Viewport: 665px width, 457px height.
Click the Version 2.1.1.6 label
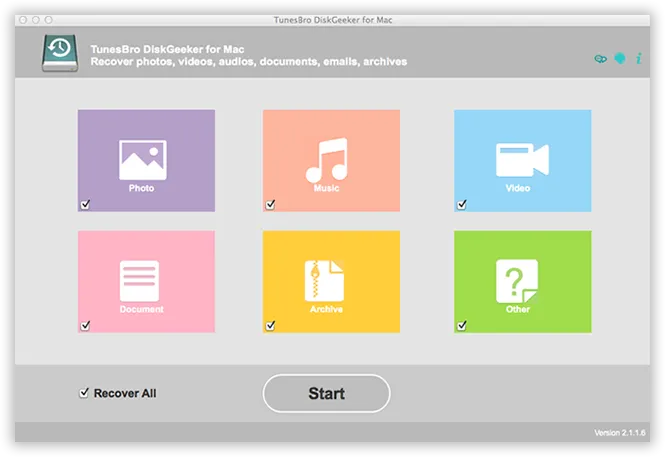pos(620,432)
